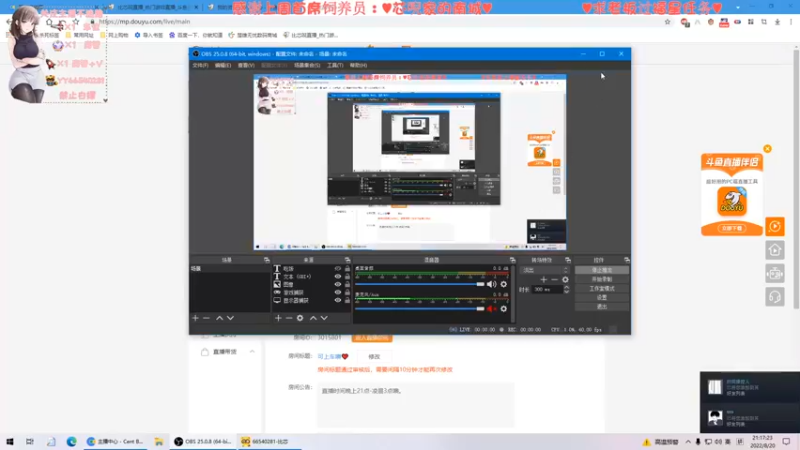The height and width of the screenshot is (450, 800).
Task: Mute the 桌面音频 channel speaker icon
Action: (x=491, y=284)
